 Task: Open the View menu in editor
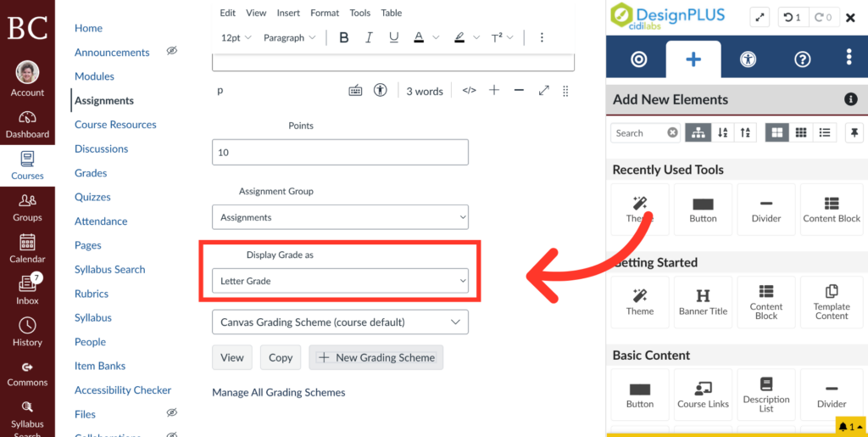256,13
